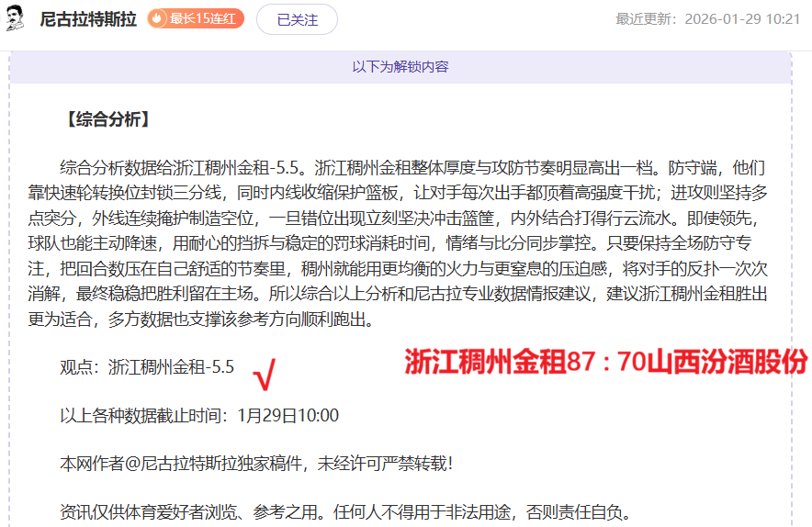
Task: Open the 尼古拉特斯拉 author name in the header
Action: (88, 19)
